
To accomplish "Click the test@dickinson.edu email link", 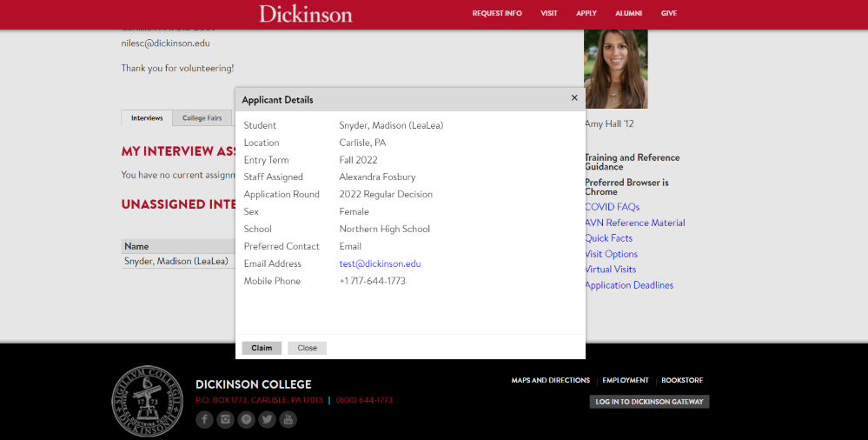I will tap(380, 263).
